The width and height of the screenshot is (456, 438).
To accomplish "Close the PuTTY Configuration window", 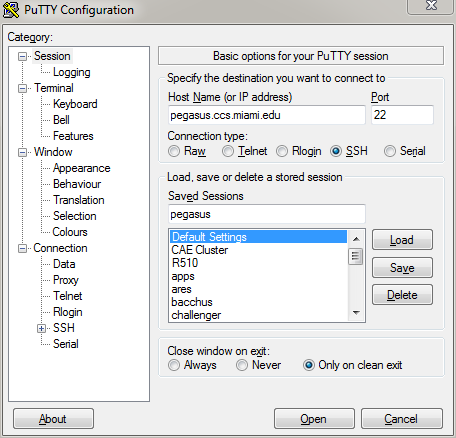I will (431, 6).
